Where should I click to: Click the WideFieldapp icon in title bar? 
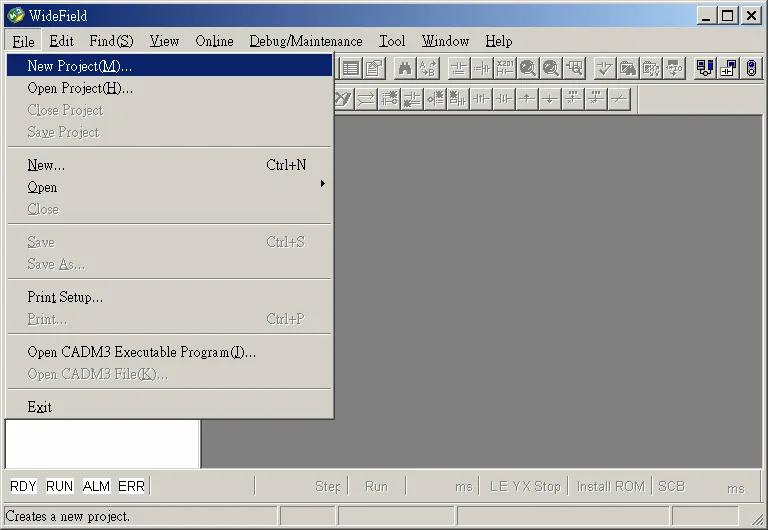tap(16, 16)
